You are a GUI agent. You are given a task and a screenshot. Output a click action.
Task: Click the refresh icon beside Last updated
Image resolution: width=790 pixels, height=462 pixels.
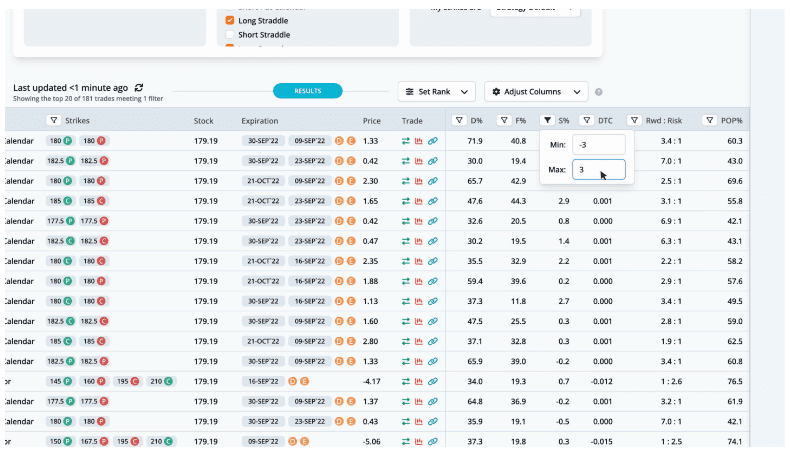click(139, 88)
